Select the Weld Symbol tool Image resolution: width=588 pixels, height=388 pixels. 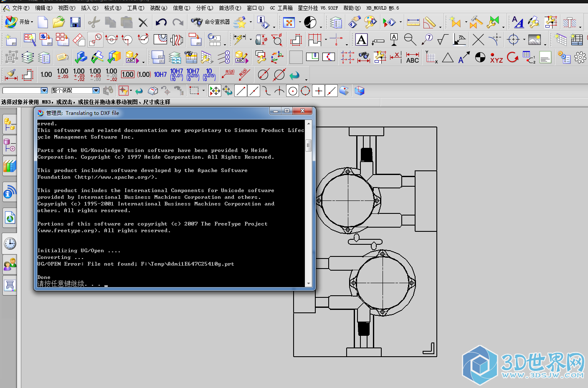coord(459,40)
